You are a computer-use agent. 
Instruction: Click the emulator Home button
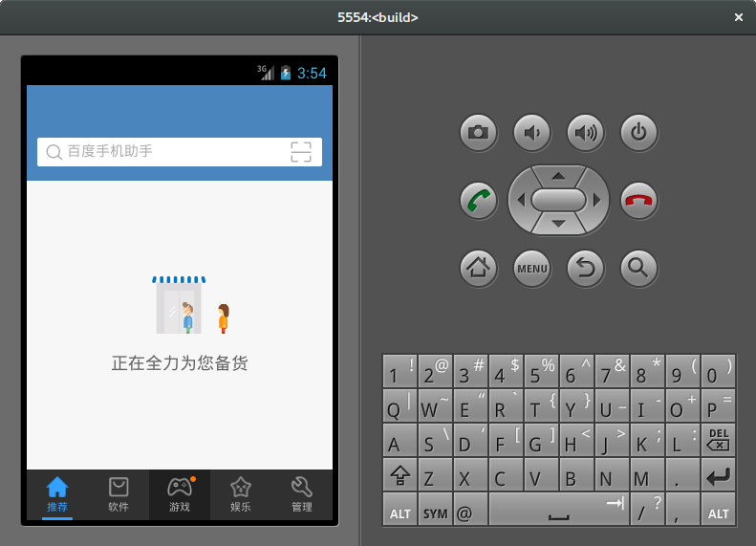click(x=478, y=268)
